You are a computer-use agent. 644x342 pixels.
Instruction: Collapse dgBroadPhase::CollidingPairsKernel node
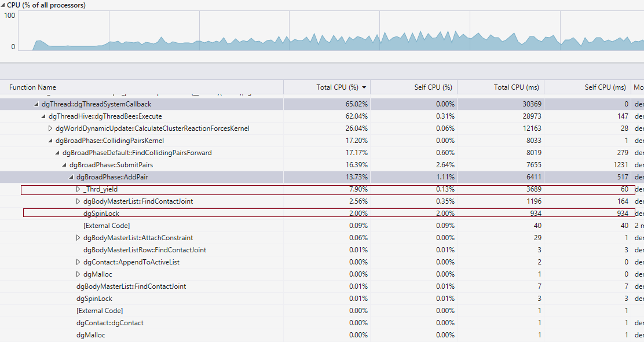click(x=50, y=141)
